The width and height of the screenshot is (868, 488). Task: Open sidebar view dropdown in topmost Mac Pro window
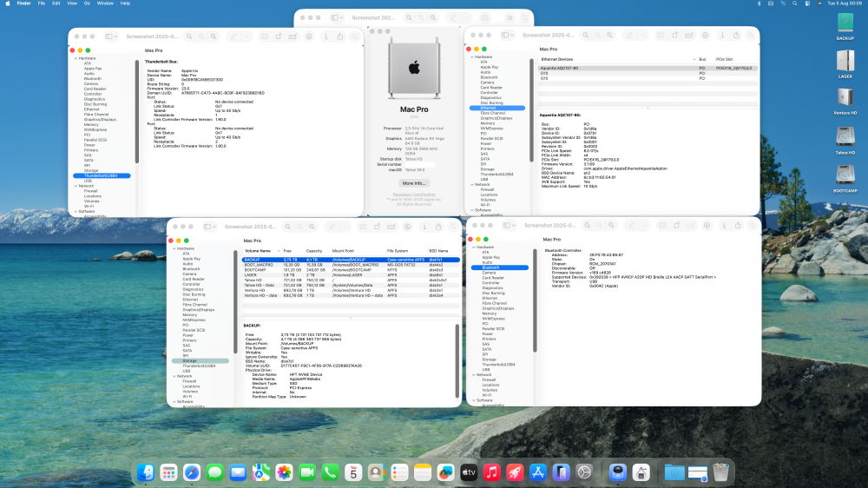tap(337, 17)
